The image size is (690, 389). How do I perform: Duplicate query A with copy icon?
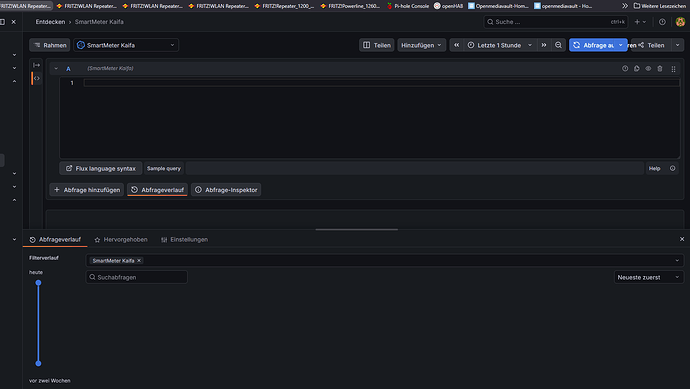tap(637, 69)
